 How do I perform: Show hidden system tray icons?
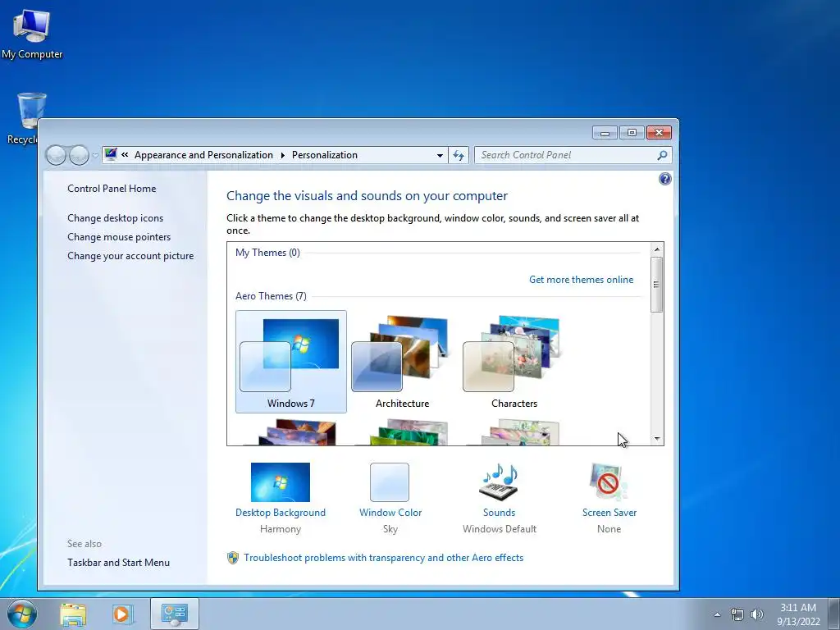click(717, 614)
